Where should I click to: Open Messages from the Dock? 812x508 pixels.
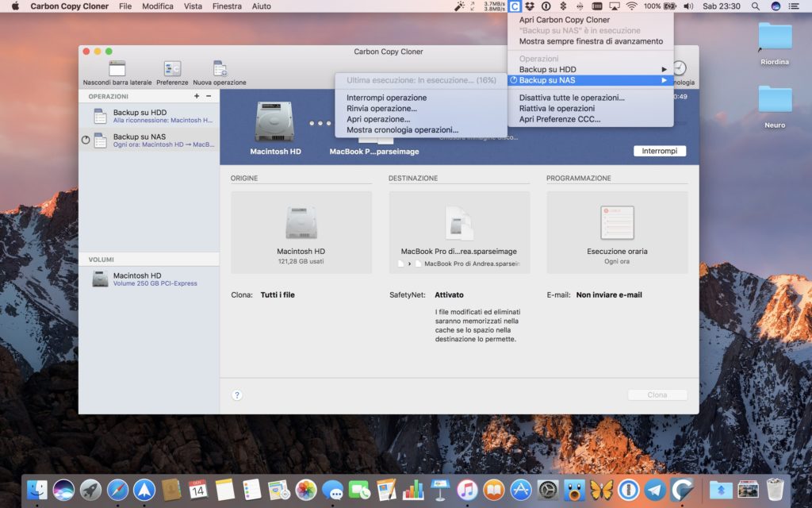(x=332, y=490)
